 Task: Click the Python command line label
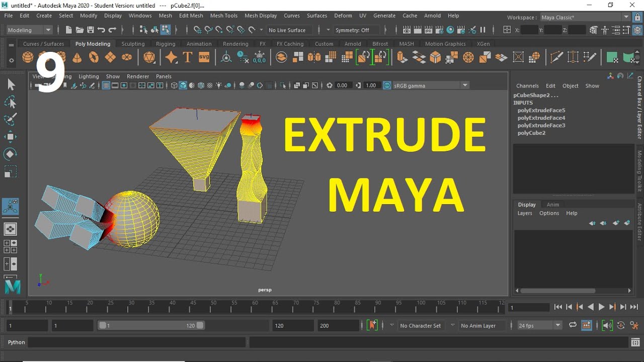coord(16,342)
